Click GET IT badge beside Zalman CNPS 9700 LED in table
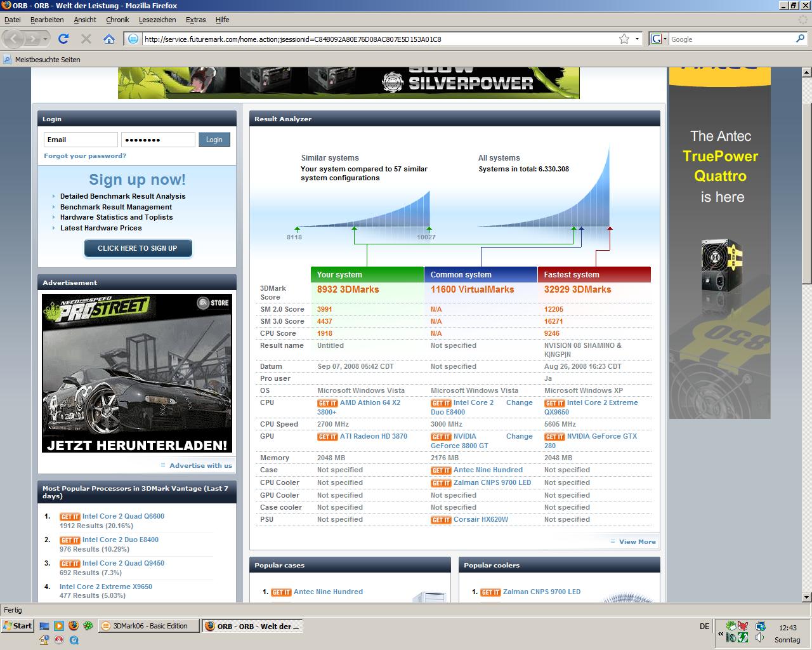Image resolution: width=812 pixels, height=650 pixels. [441, 483]
